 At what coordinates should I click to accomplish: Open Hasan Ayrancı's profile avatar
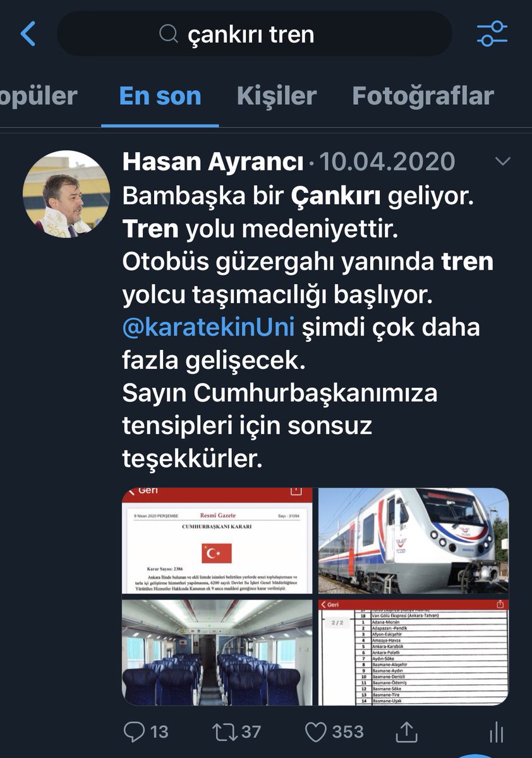pos(66,194)
